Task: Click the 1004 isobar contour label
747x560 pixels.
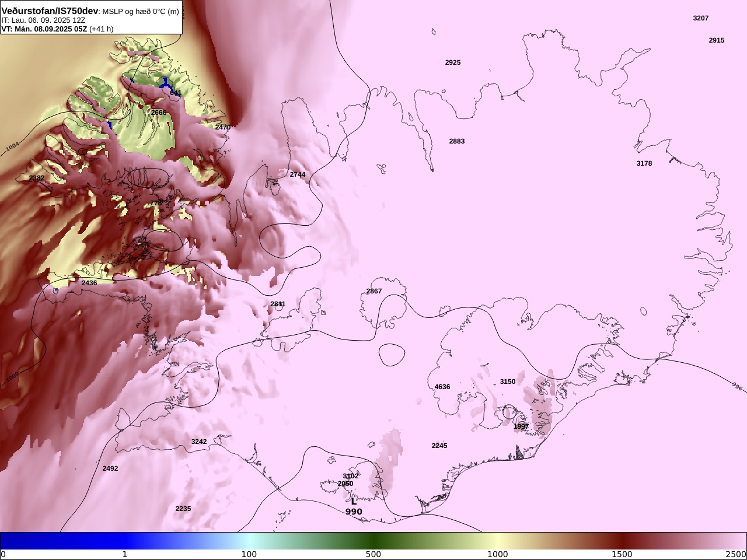Action: click(x=12, y=148)
